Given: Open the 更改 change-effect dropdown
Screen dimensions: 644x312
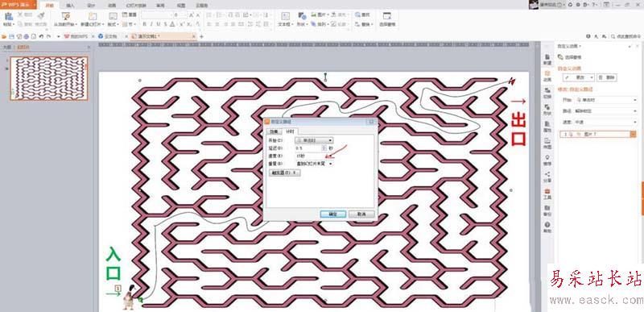Looking at the screenshot, I should click(x=578, y=77).
